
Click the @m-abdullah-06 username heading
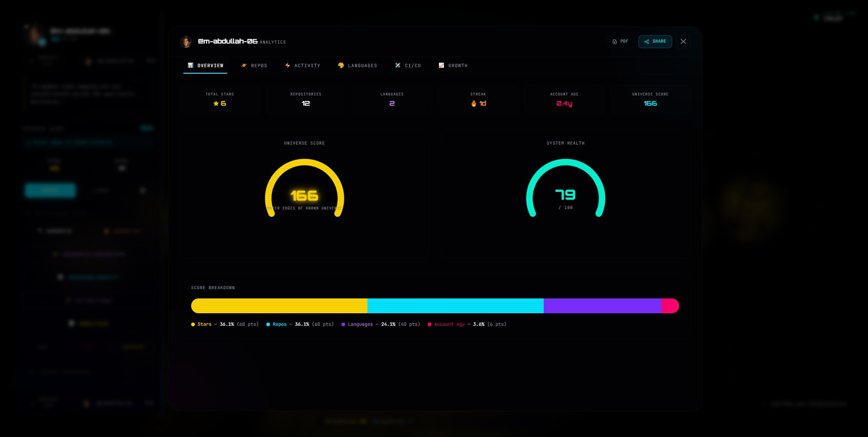pos(228,41)
